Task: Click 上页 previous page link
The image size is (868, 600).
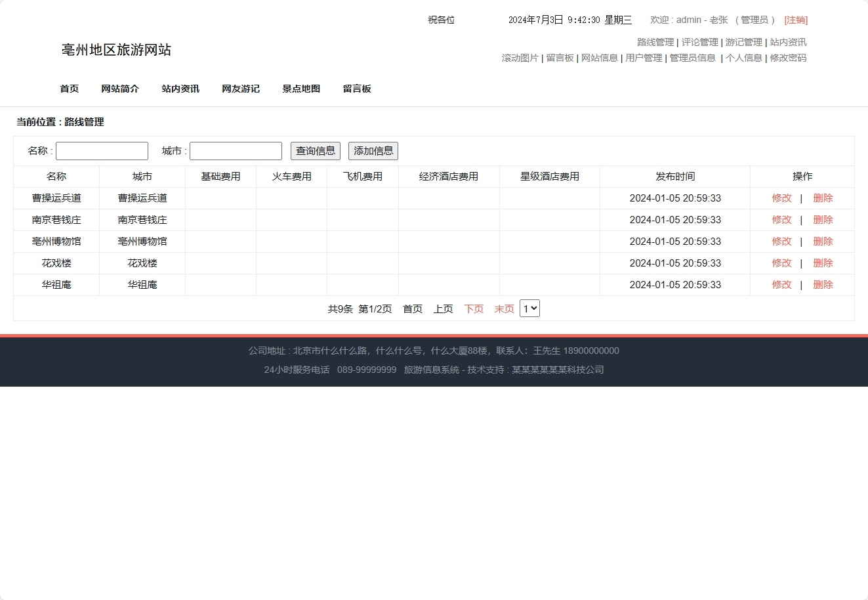Action: tap(444, 309)
